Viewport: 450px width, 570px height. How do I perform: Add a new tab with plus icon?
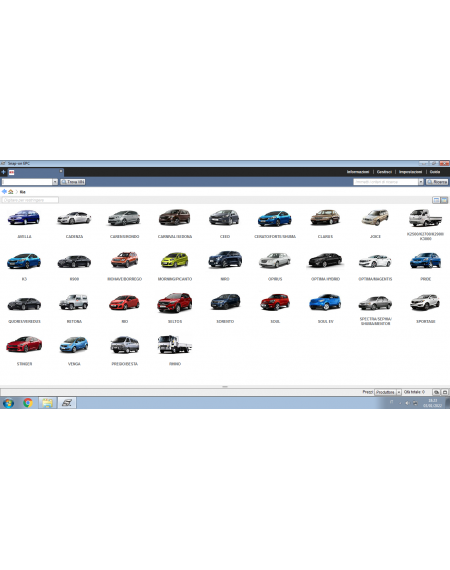tap(4, 172)
